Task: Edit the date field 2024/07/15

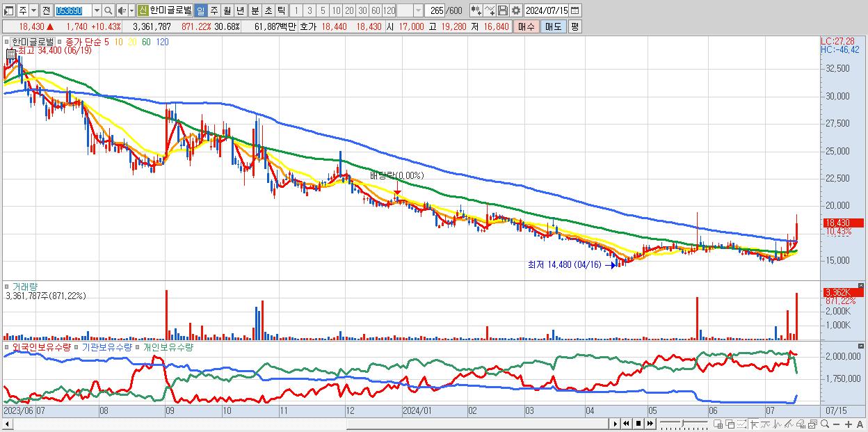Action: (x=547, y=10)
